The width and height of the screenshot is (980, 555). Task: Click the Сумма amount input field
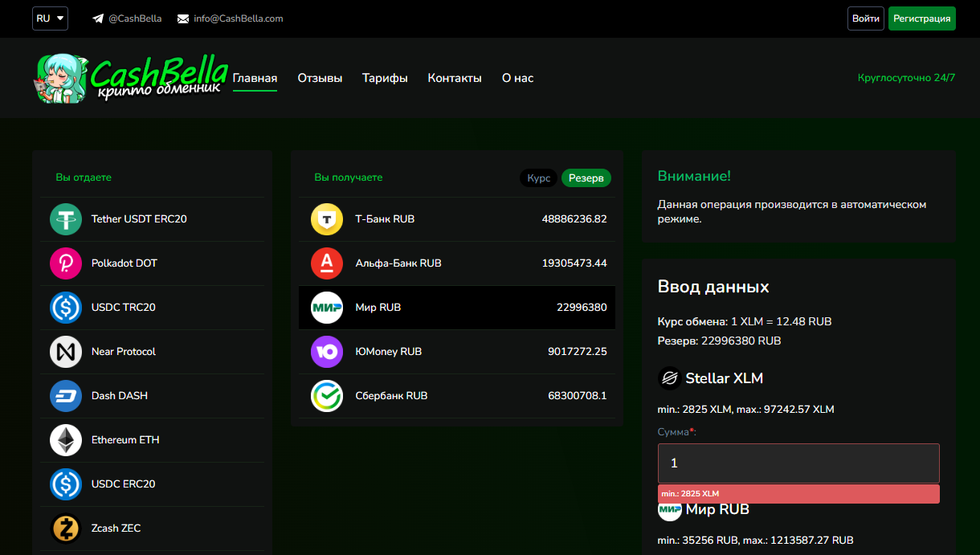(x=798, y=463)
